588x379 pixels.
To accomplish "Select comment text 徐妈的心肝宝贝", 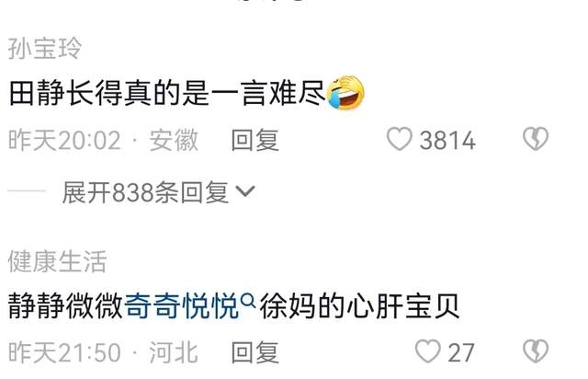I will click(x=359, y=305).
